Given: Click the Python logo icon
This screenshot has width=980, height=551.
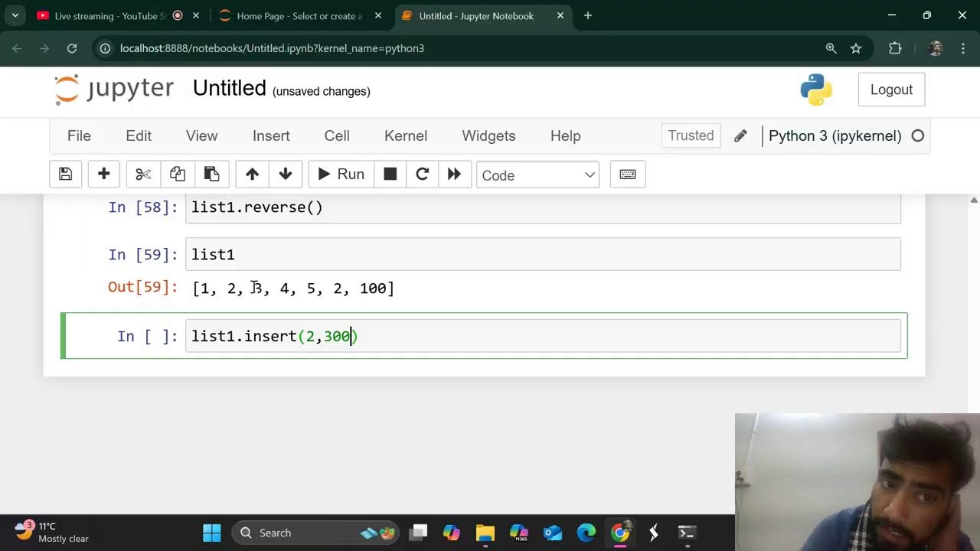Looking at the screenshot, I should [816, 90].
